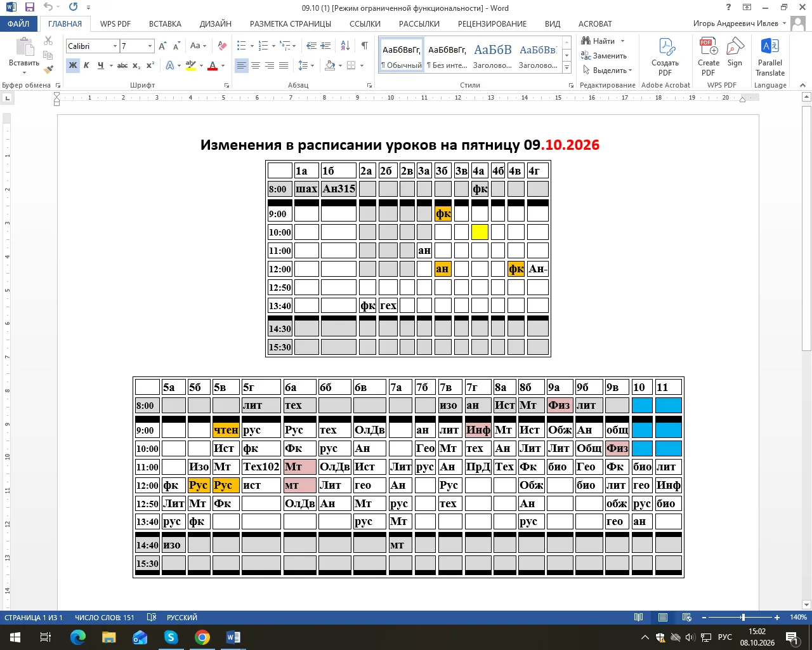The height and width of the screenshot is (650, 812).
Task: Click the Заменить replace button
Action: click(604, 56)
